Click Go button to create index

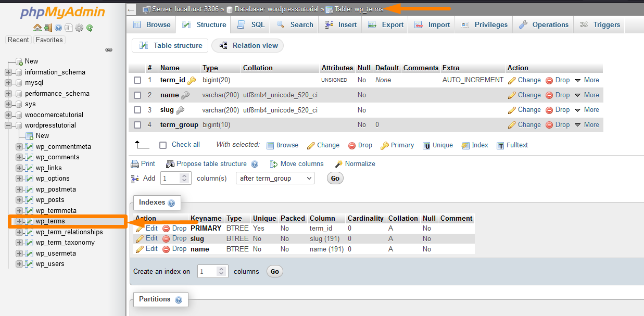(x=274, y=271)
